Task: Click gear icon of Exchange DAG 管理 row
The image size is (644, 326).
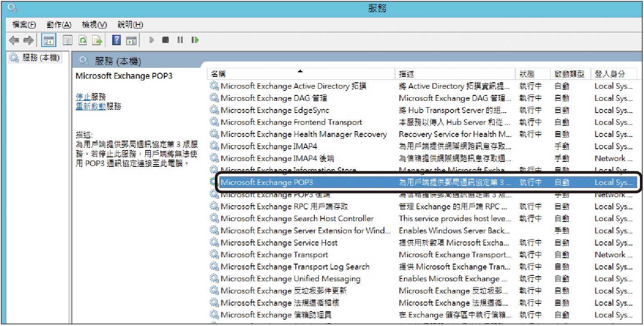Action: (214, 98)
